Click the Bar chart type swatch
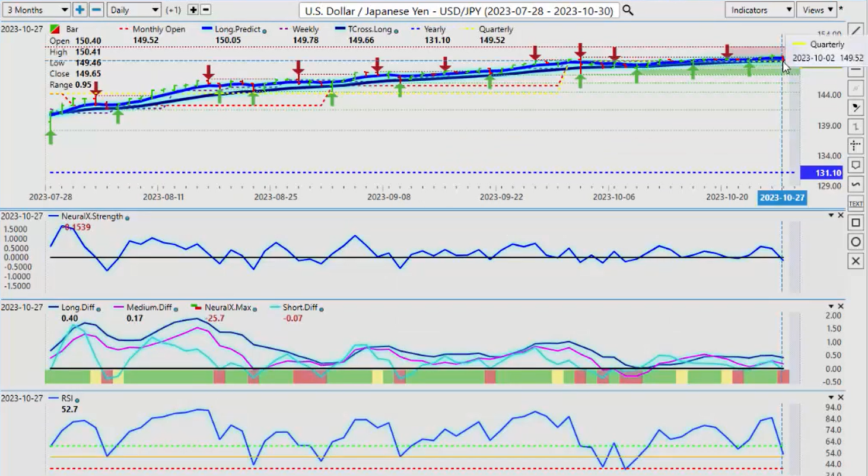Image resolution: width=868 pixels, height=476 pixels. 54,29
